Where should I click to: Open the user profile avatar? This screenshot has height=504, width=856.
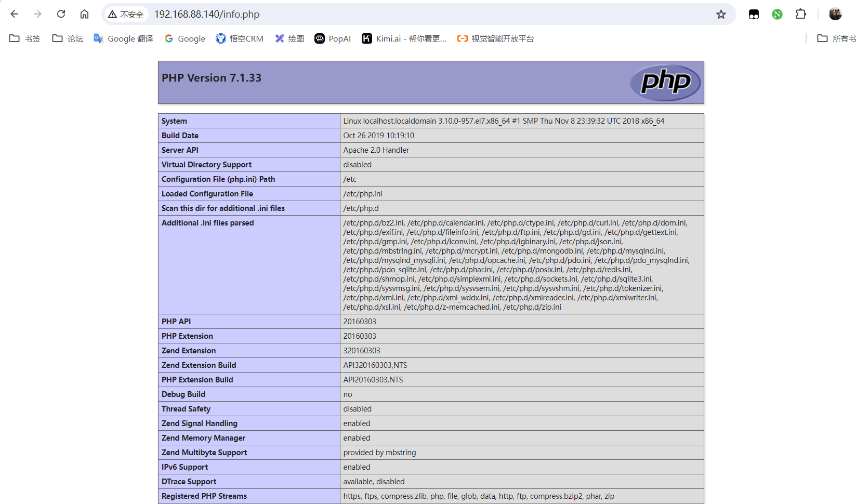pos(835,14)
